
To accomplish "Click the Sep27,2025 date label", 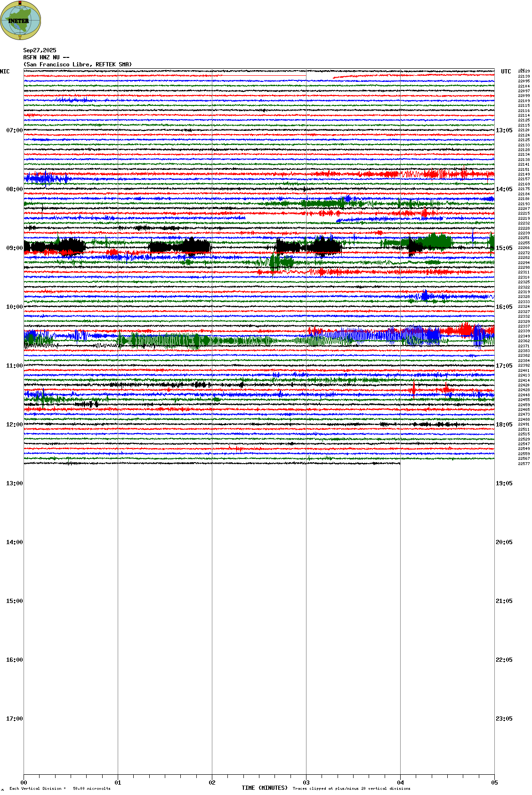I will (x=40, y=50).
